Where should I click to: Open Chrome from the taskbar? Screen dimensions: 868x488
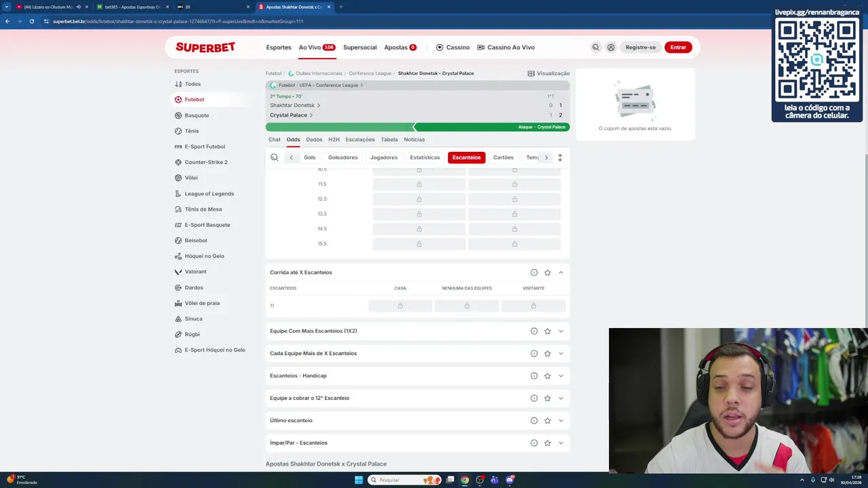(465, 480)
